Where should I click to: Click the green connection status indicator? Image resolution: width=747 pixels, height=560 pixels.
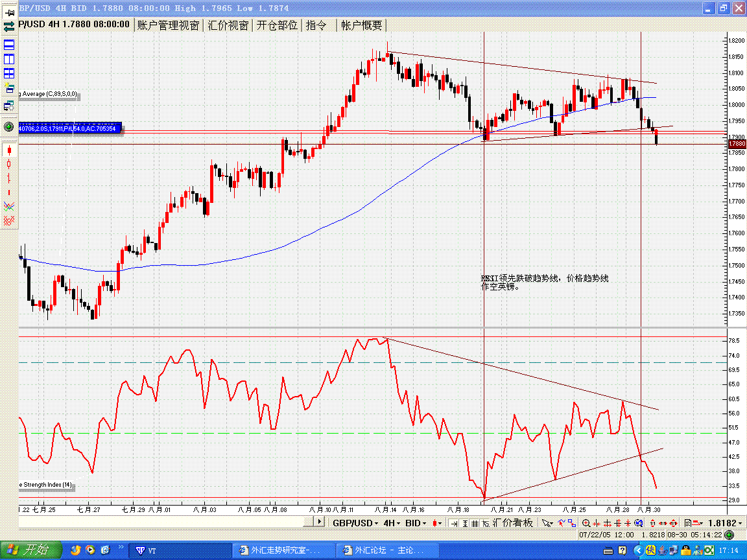tap(730, 535)
